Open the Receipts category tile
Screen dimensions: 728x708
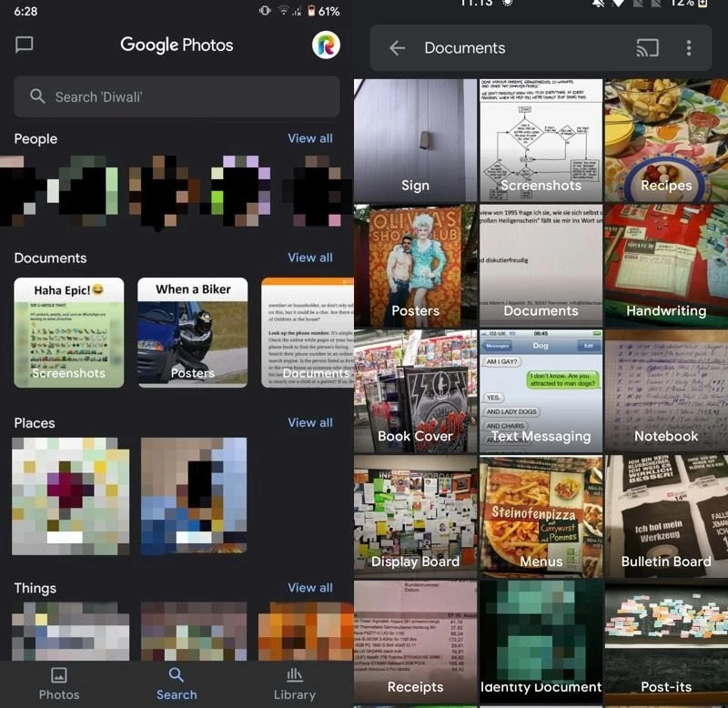415,642
